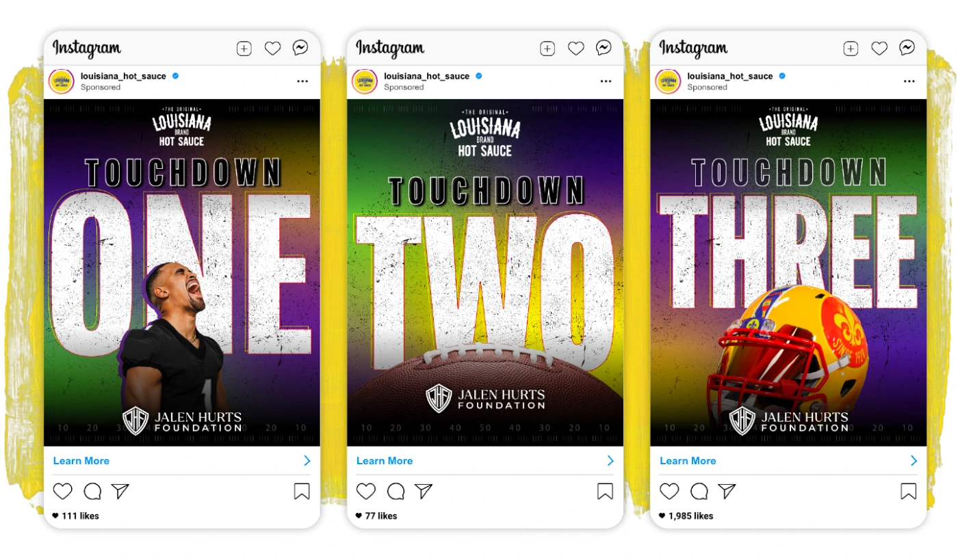Open Messenger in the first Instagram header
The height and width of the screenshot is (560, 958).
point(300,48)
